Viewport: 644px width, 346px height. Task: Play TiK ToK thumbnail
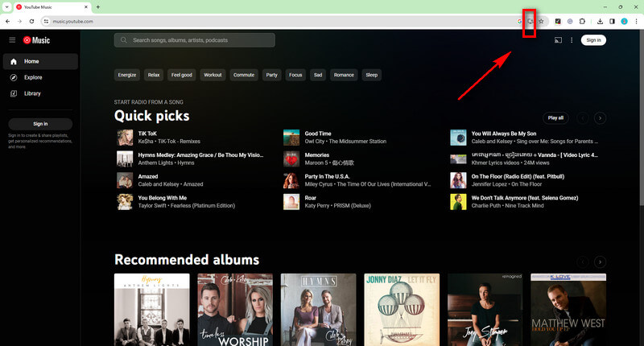click(125, 138)
